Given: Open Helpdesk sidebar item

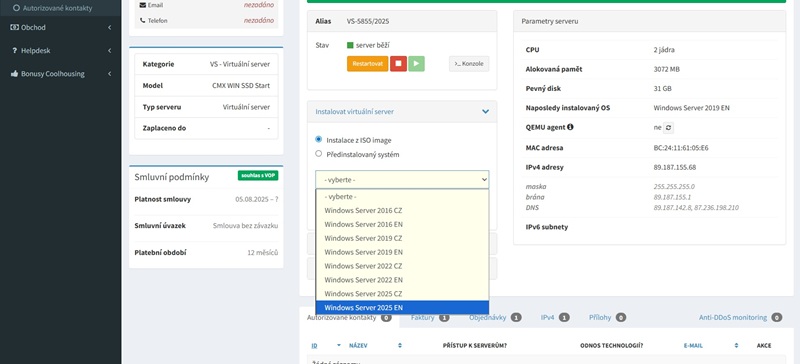Looking at the screenshot, I should (x=60, y=51).
